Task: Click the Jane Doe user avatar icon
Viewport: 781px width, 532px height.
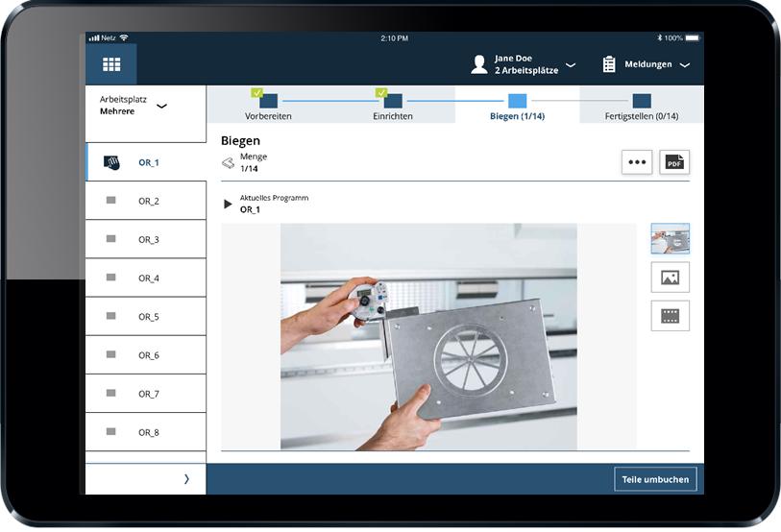Action: 479,64
